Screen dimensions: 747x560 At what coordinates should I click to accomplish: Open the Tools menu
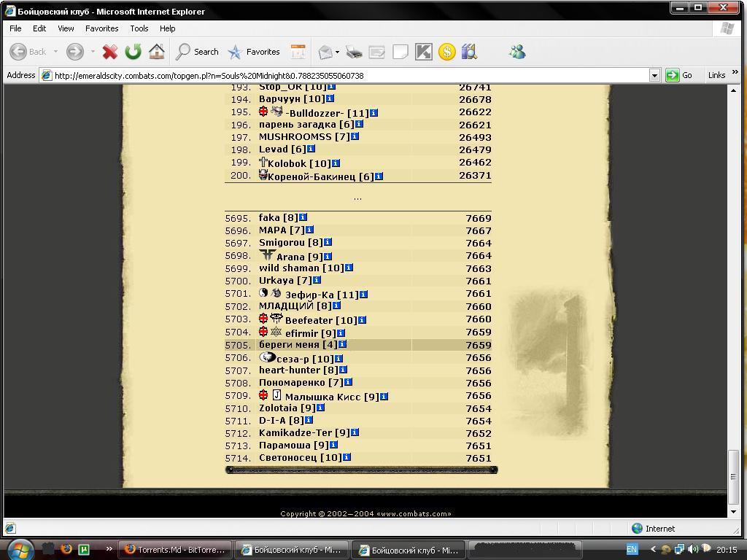point(139,28)
